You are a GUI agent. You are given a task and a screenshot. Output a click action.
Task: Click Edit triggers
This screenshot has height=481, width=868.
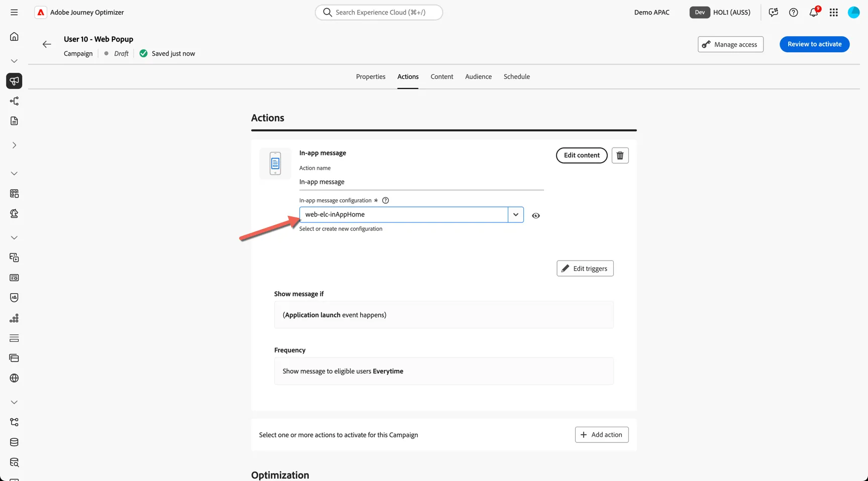pos(585,269)
